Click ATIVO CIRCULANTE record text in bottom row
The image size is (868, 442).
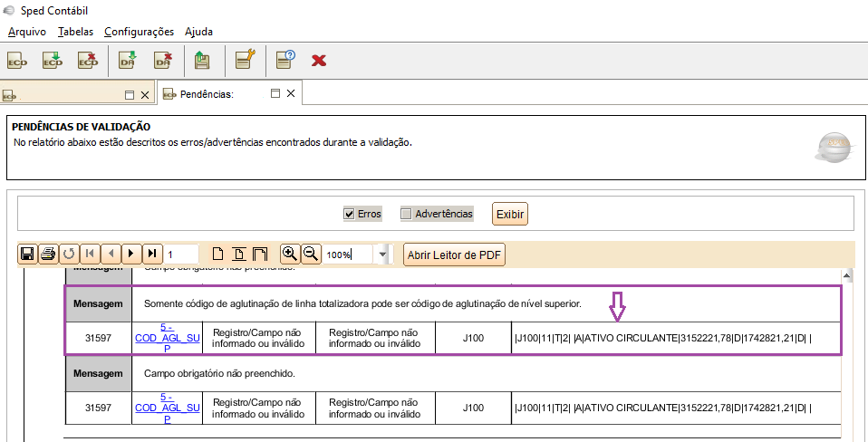[x=663, y=408]
